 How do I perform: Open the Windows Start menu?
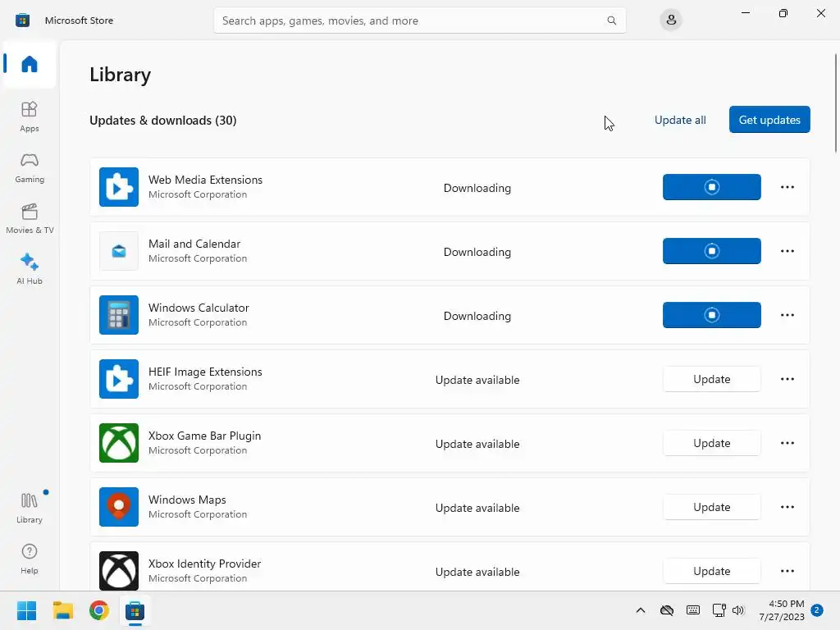(26, 610)
